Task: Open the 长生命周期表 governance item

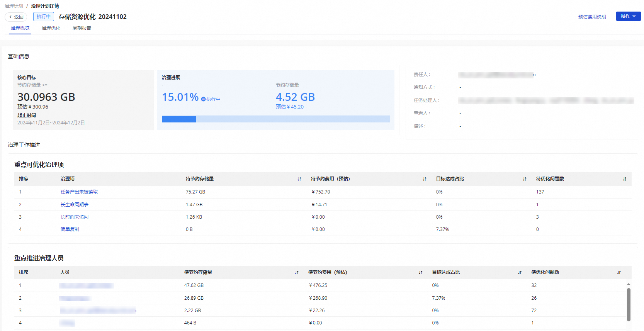Action: tap(75, 205)
